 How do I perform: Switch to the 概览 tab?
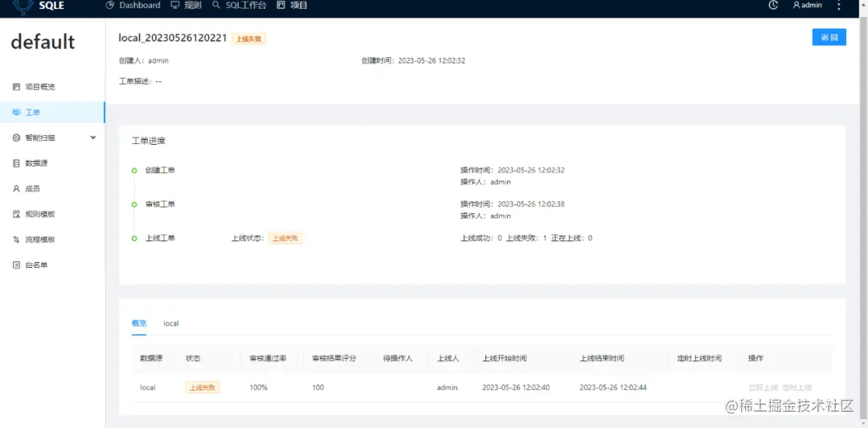139,323
